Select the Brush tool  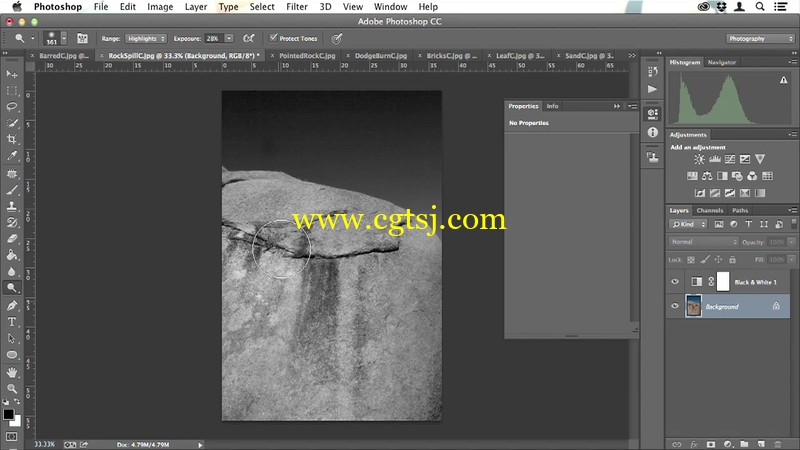tap(11, 190)
